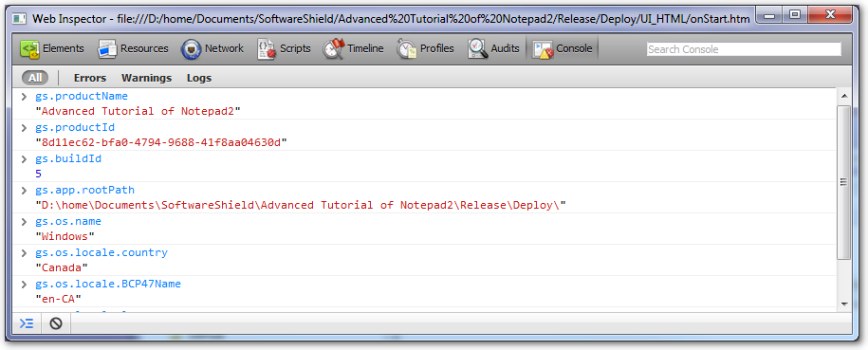Click the gs.os.name command
This screenshot has width=868, height=350.
click(68, 222)
